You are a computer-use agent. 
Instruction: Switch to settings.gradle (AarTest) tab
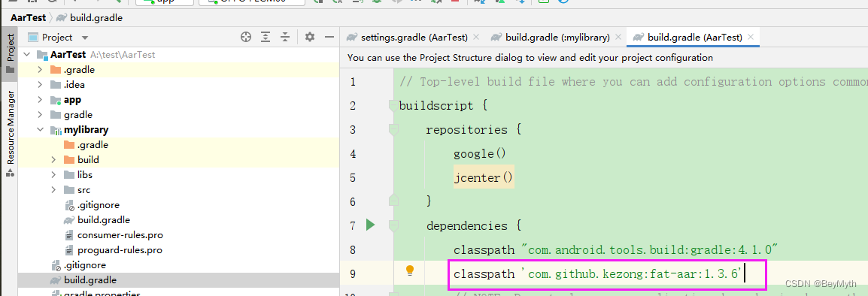(x=414, y=37)
